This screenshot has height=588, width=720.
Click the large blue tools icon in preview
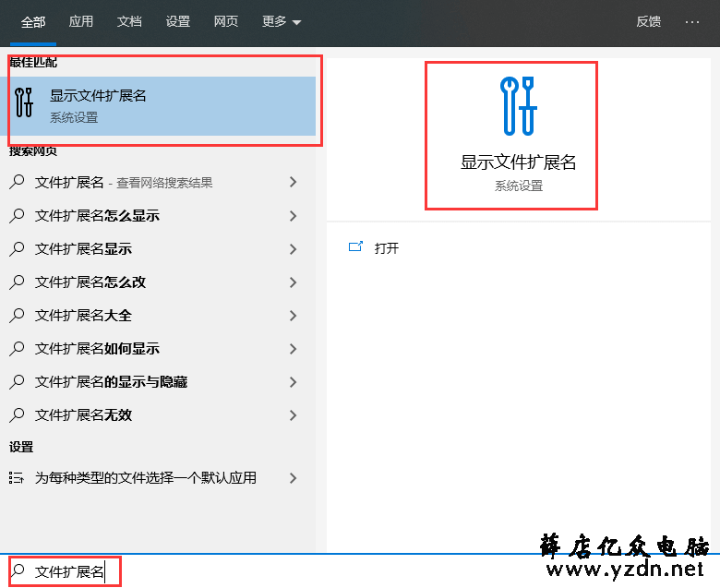[x=518, y=106]
